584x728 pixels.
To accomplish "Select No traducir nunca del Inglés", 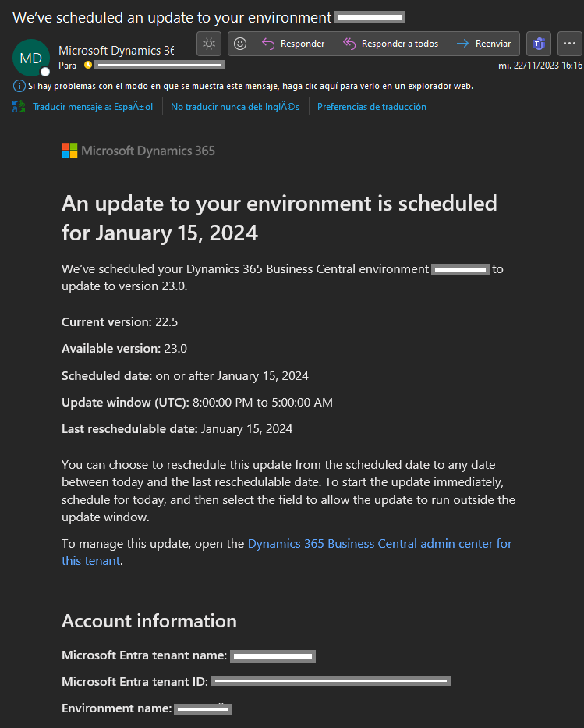I will [x=235, y=107].
